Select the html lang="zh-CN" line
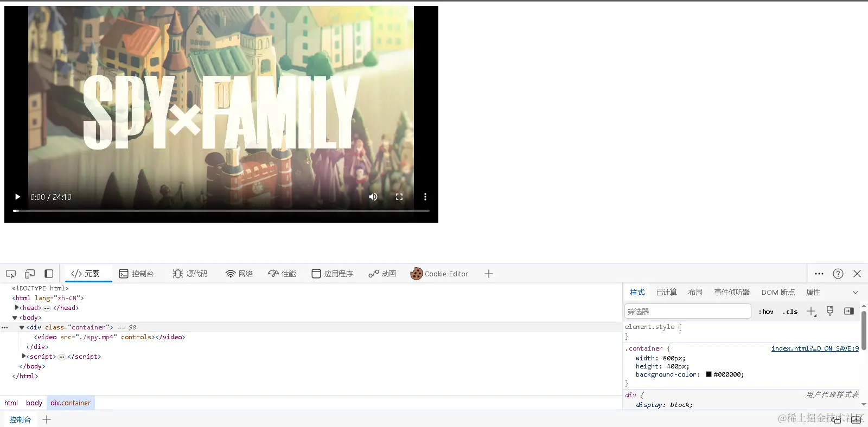This screenshot has width=868, height=427. [x=48, y=298]
